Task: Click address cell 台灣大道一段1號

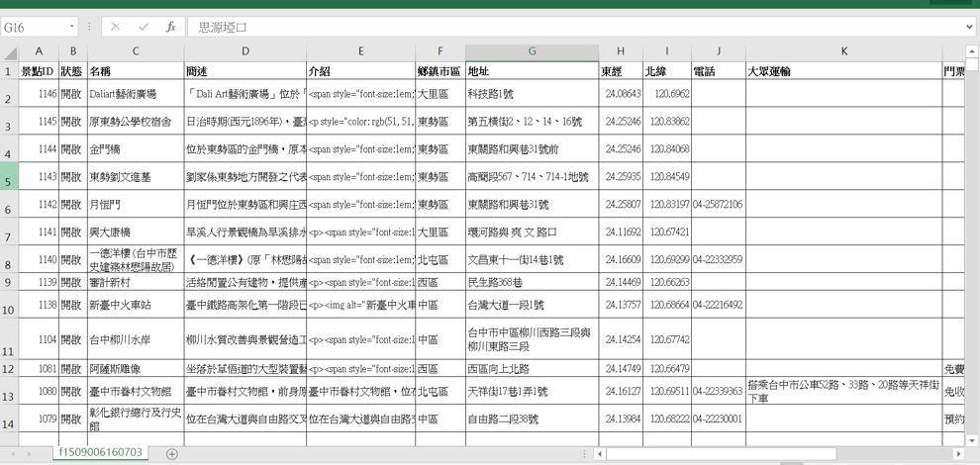Action: 532,305
